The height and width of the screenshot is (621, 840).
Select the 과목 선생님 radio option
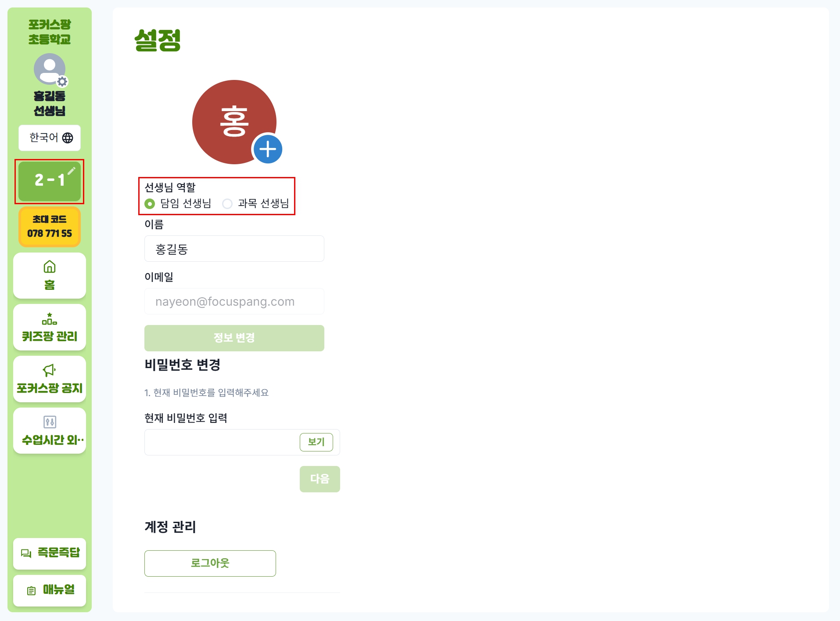pyautogui.click(x=227, y=204)
